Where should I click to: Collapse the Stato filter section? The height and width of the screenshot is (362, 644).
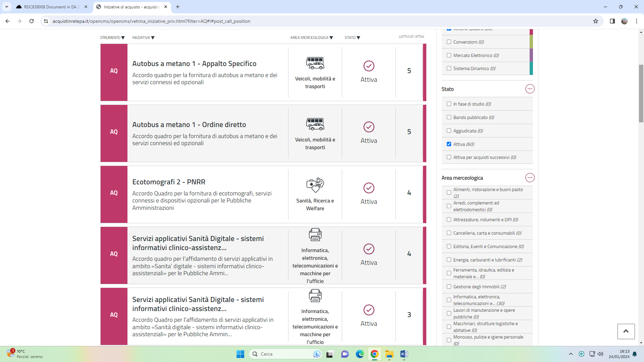[x=530, y=89]
